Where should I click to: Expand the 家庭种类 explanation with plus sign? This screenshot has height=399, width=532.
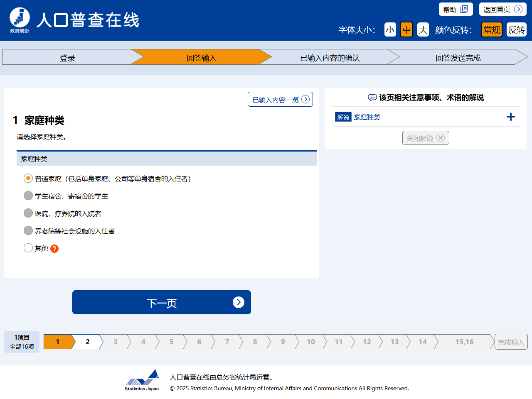coord(511,117)
